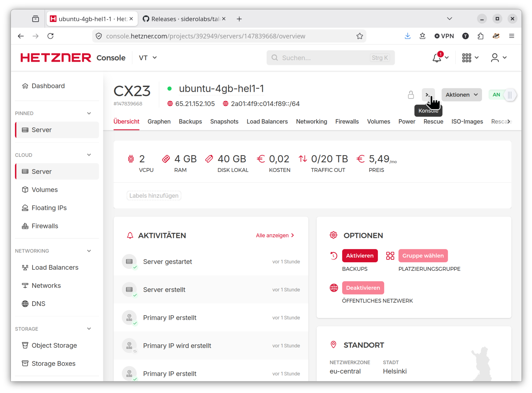Collapse the Networking sidebar section
The width and height of the screenshot is (532, 393).
click(89, 251)
